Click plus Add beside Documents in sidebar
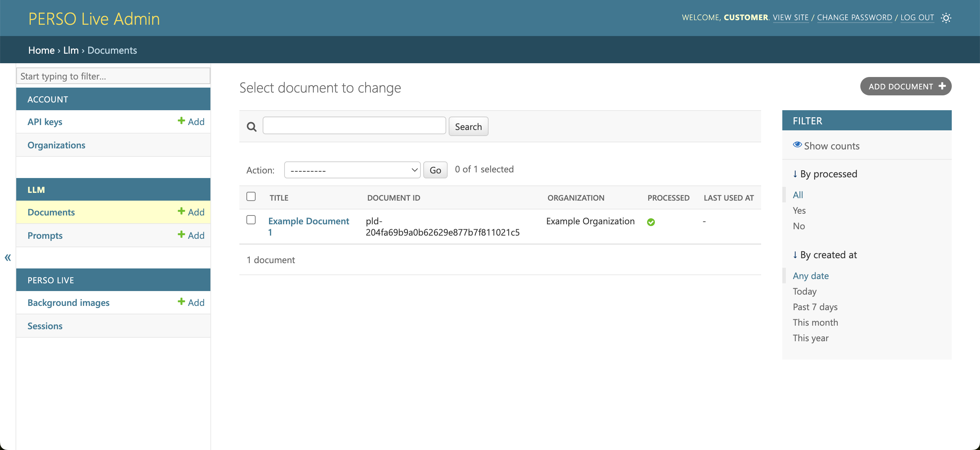The image size is (980, 450). pyautogui.click(x=191, y=212)
